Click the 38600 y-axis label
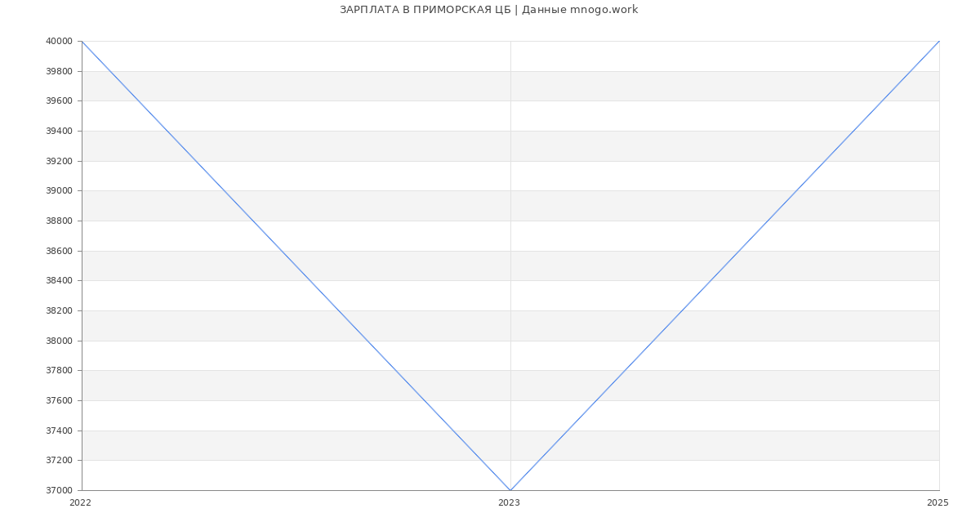 (x=59, y=251)
